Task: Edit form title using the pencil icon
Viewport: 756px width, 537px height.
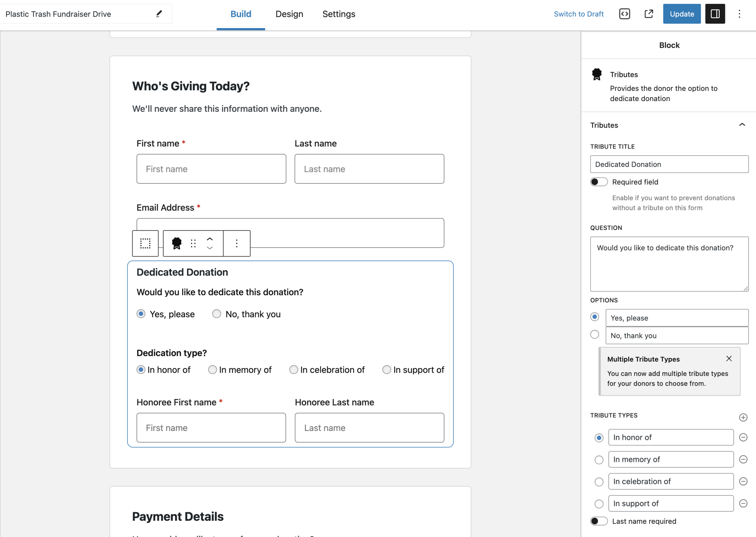Action: pos(159,14)
